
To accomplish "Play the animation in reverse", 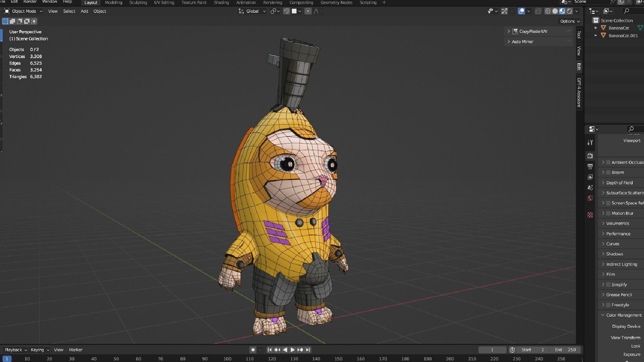I will pos(285,350).
